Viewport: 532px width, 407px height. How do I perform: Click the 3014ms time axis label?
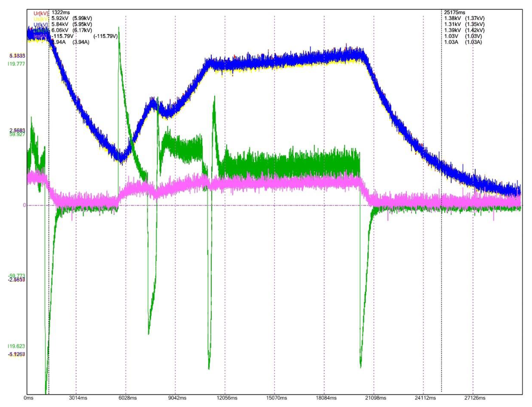pyautogui.click(x=78, y=398)
